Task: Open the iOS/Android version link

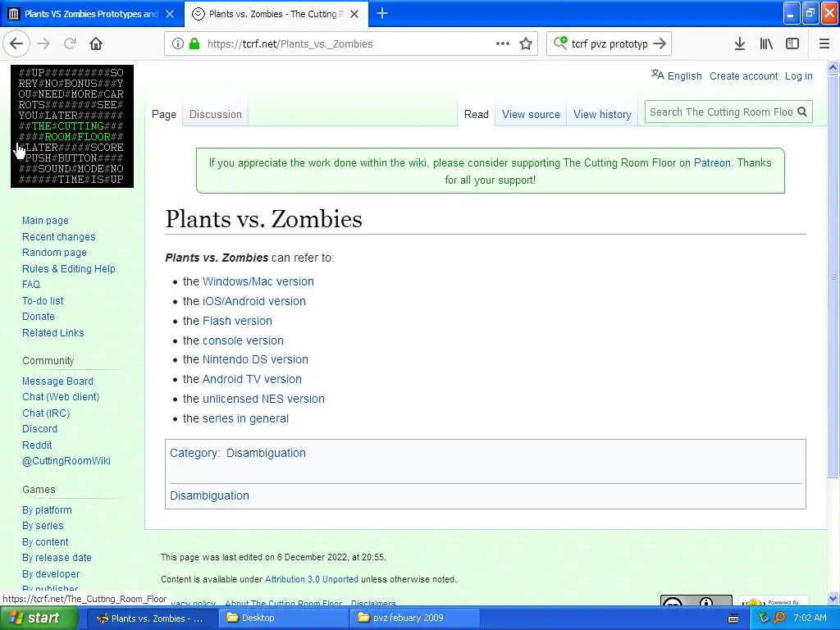Action: [x=254, y=301]
